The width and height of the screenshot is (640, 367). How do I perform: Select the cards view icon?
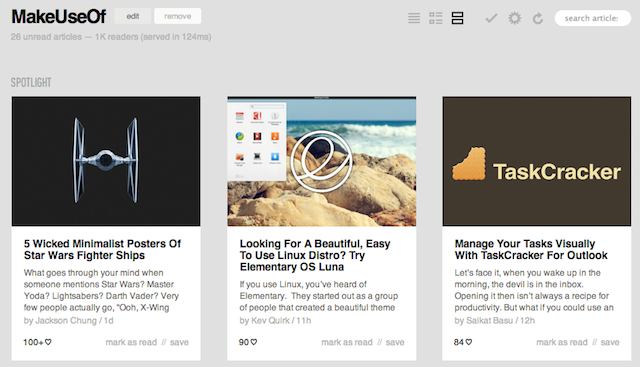click(457, 18)
